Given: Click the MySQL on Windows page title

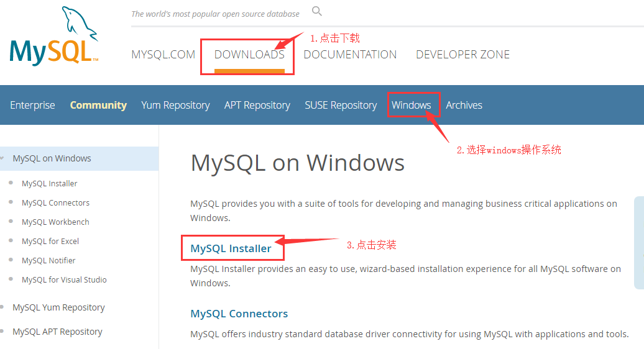Looking at the screenshot, I should pyautogui.click(x=298, y=163).
